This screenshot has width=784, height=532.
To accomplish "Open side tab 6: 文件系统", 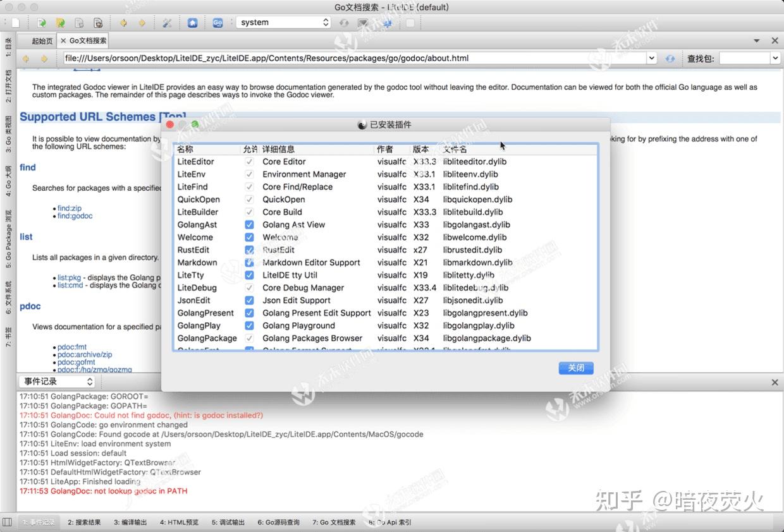I will pyautogui.click(x=8, y=297).
